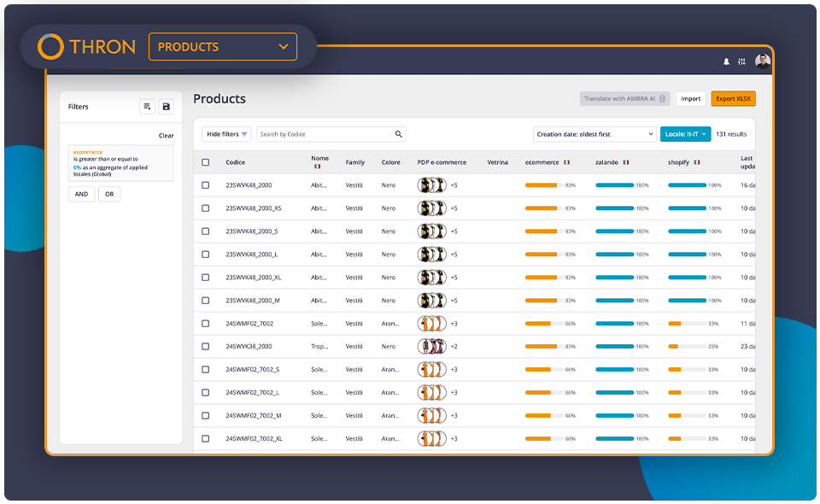The image size is (820, 504).
Task: Click the AMBRA AI icon in Translate button
Action: (x=663, y=99)
